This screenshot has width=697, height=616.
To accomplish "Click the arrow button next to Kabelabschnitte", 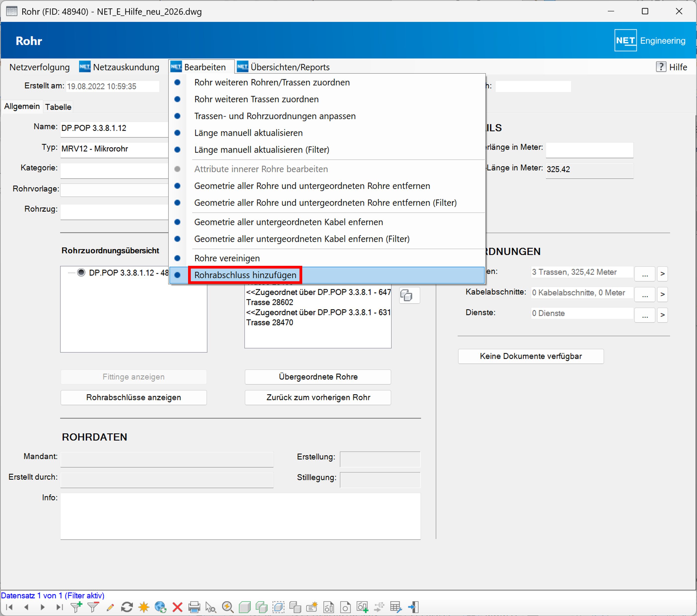I will coord(663,294).
